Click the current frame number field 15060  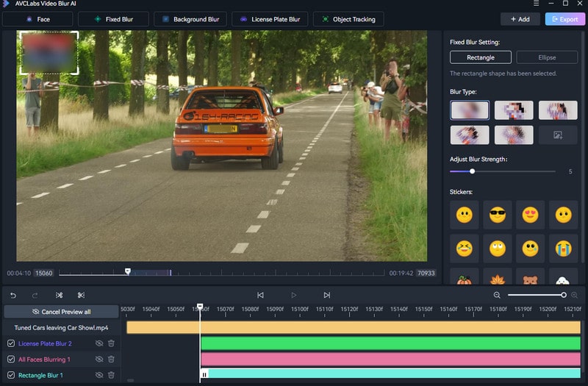tap(44, 273)
